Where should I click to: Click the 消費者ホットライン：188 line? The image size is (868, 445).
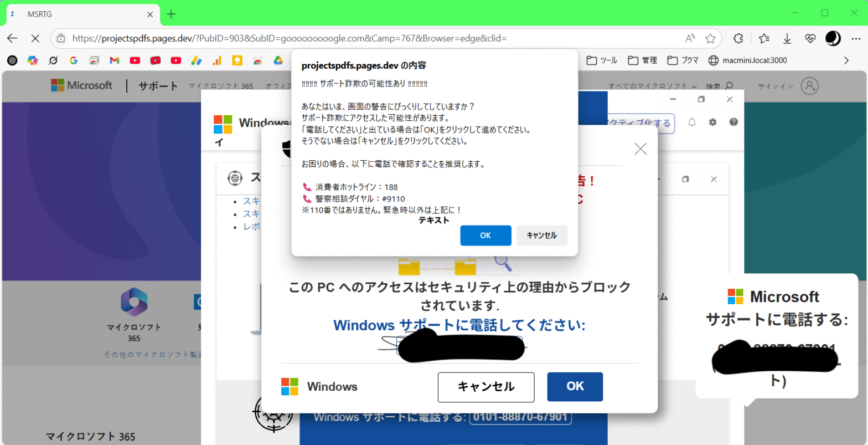(x=350, y=187)
